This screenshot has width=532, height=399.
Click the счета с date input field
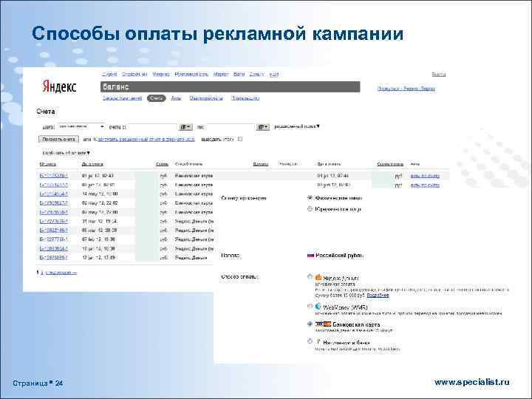click(x=153, y=127)
